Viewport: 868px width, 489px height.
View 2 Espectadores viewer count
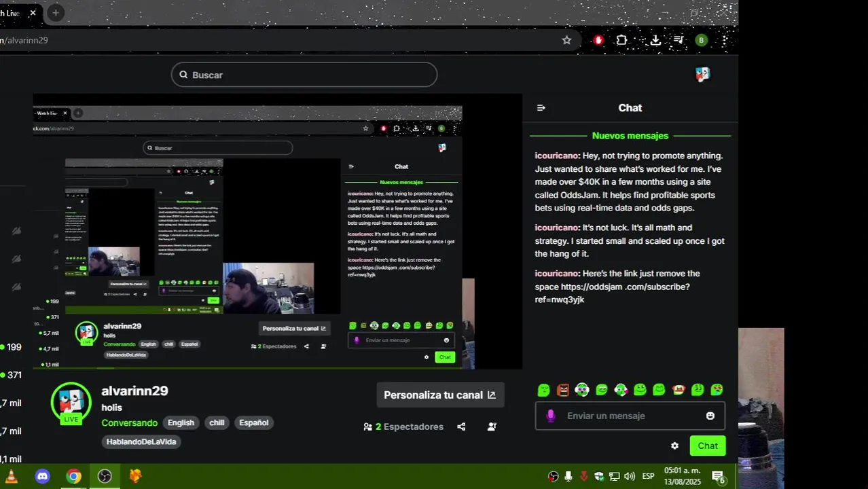pos(403,427)
